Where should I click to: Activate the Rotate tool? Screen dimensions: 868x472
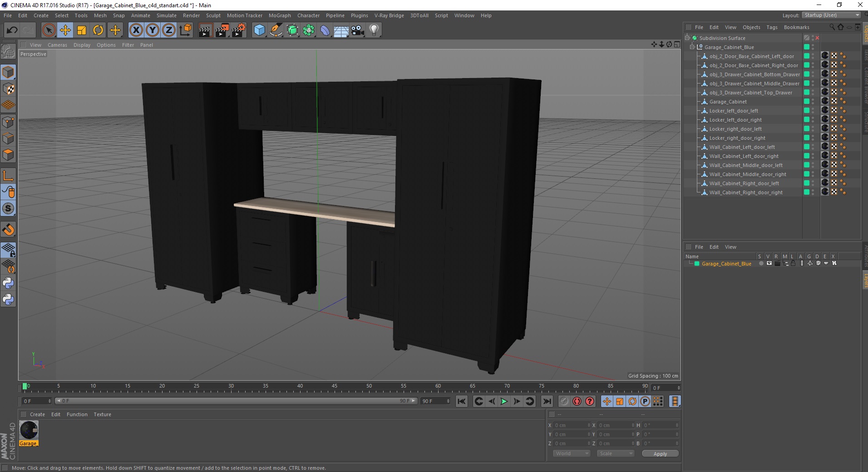click(x=98, y=30)
